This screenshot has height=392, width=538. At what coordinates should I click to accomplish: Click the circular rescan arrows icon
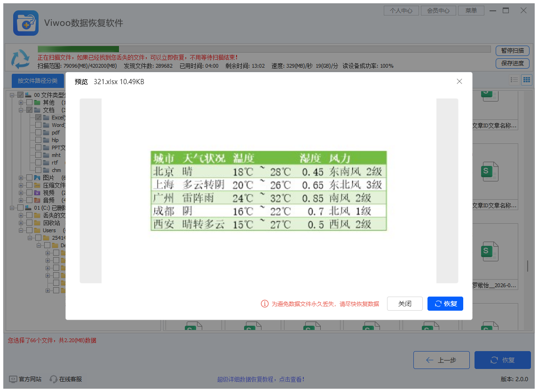[x=20, y=58]
